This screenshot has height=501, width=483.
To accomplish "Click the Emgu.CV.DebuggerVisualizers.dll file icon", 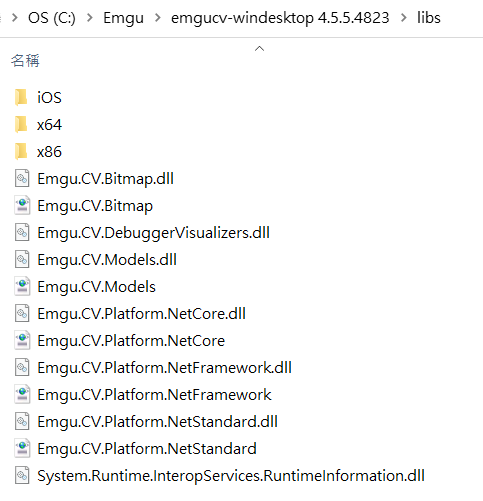I will point(22,232).
